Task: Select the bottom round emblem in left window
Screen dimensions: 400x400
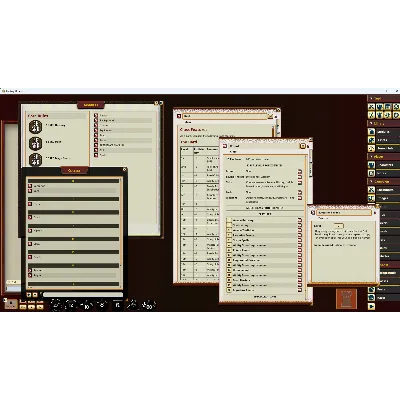Action: click(x=35, y=160)
